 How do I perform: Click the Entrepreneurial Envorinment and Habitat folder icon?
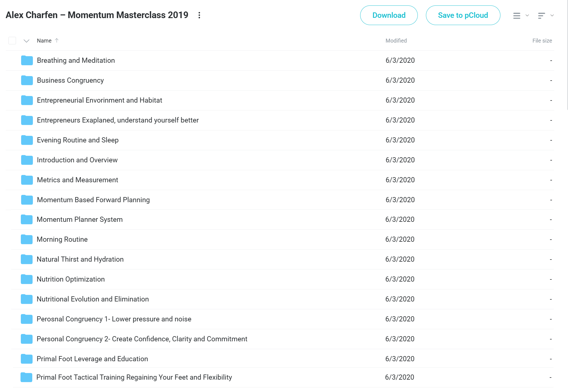tap(27, 100)
